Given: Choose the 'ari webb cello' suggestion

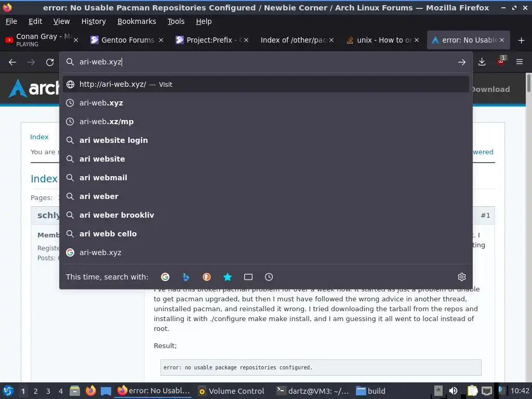Looking at the screenshot, I should tap(266, 233).
